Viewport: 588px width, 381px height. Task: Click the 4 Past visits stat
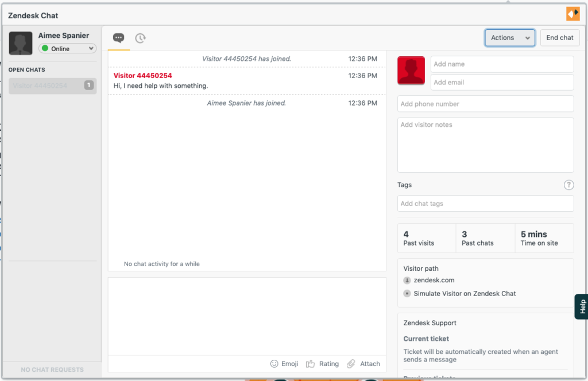427,238
